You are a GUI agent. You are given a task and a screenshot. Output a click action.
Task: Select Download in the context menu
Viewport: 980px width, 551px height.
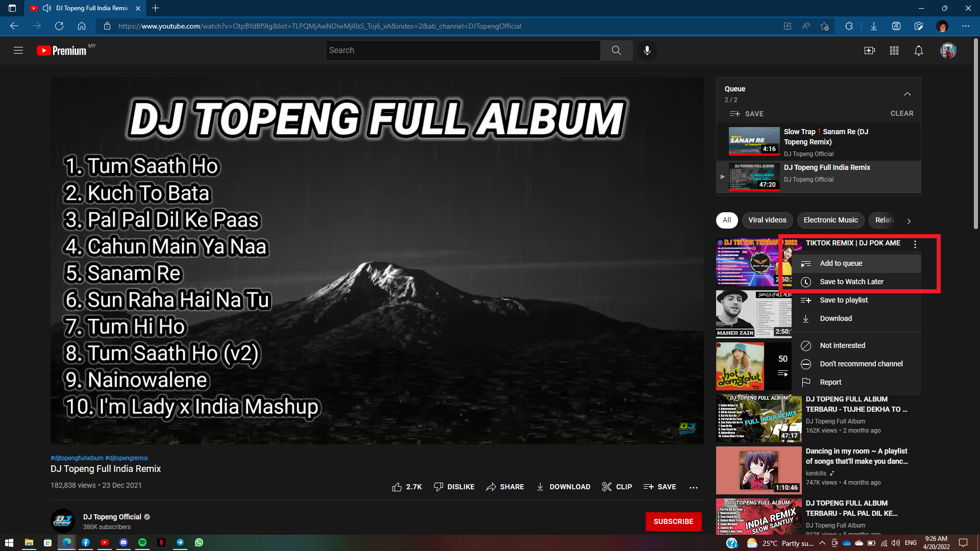(x=856, y=318)
